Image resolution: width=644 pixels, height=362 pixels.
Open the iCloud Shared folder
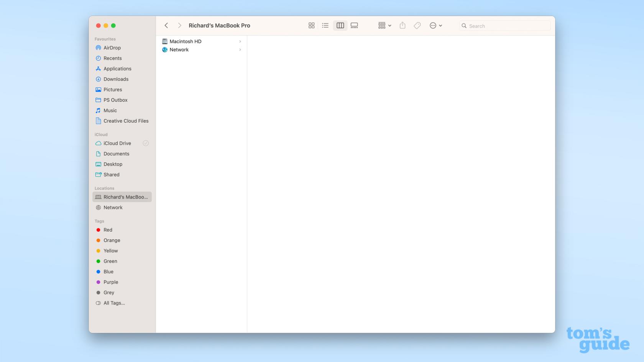tap(122, 175)
